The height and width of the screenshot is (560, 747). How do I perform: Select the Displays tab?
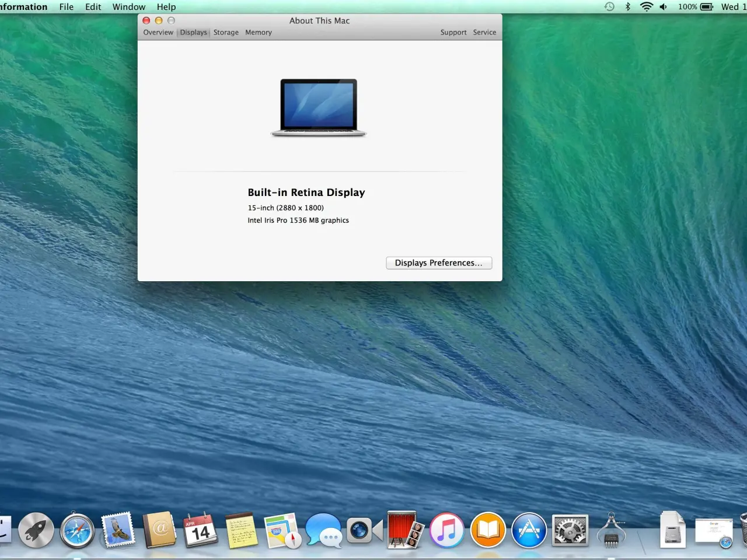(x=193, y=33)
